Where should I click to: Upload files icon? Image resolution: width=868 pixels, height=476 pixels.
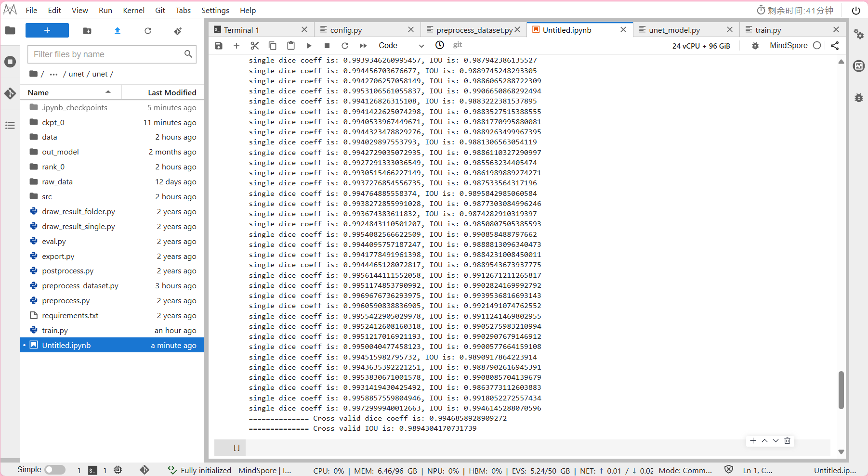point(118,31)
